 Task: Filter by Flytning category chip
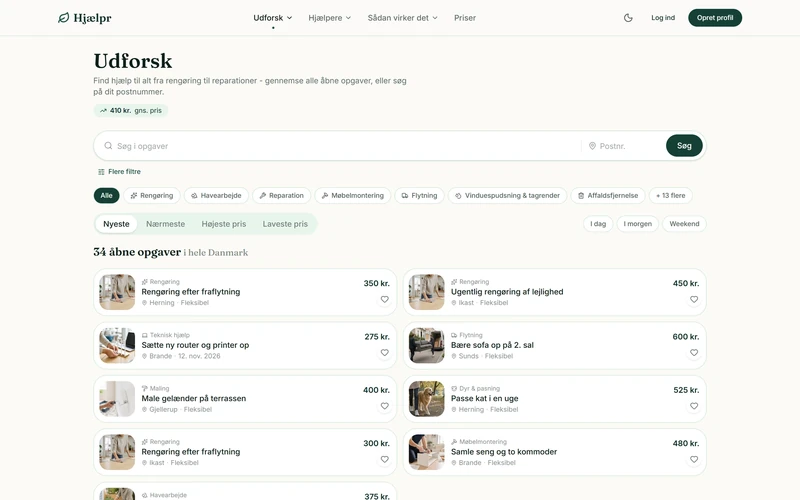pyautogui.click(x=419, y=195)
